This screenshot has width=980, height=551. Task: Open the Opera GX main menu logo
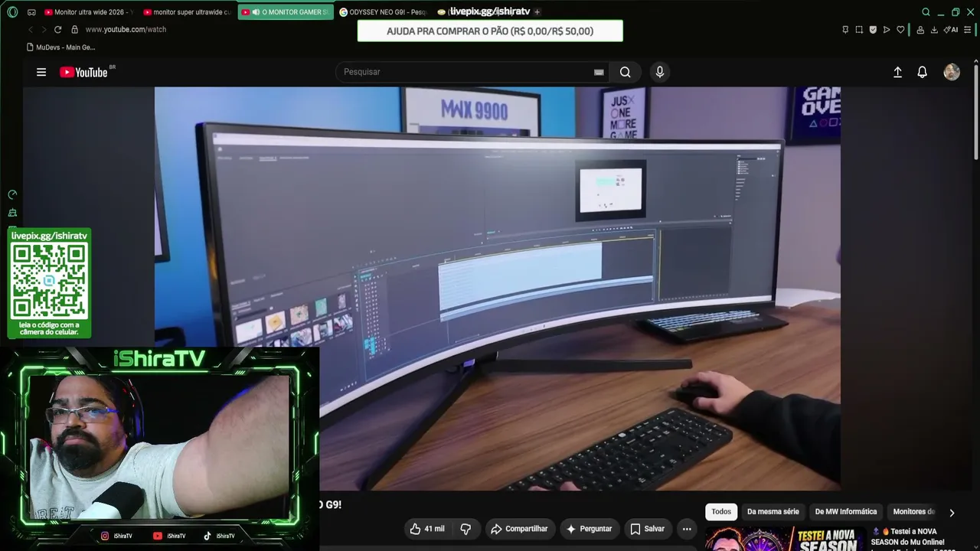point(12,12)
